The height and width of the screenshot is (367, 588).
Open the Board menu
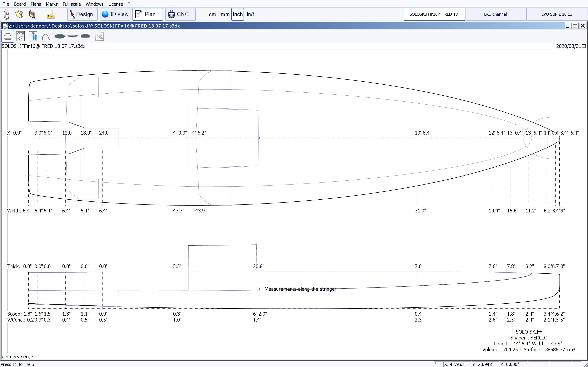tap(20, 4)
